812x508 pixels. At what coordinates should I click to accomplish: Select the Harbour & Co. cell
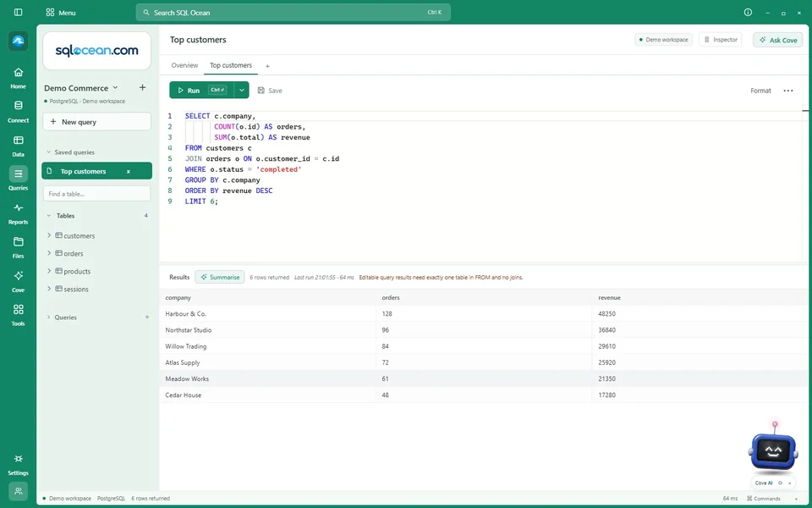click(268, 313)
